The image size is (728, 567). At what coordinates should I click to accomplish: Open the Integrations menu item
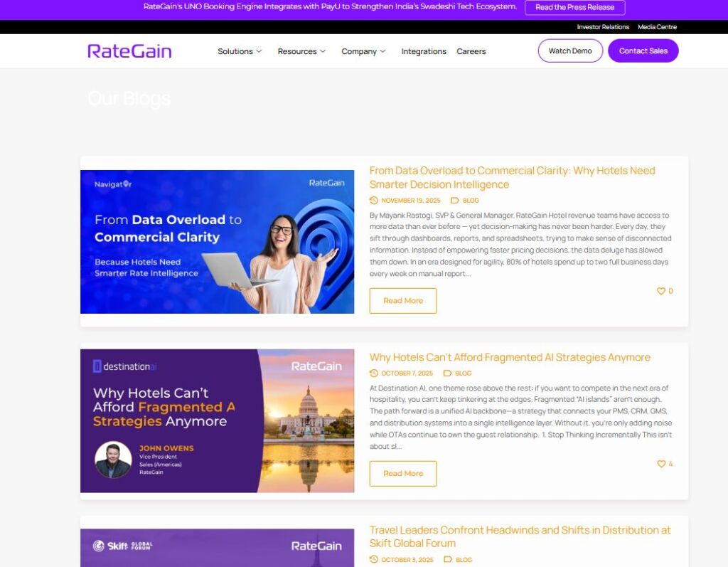[424, 51]
